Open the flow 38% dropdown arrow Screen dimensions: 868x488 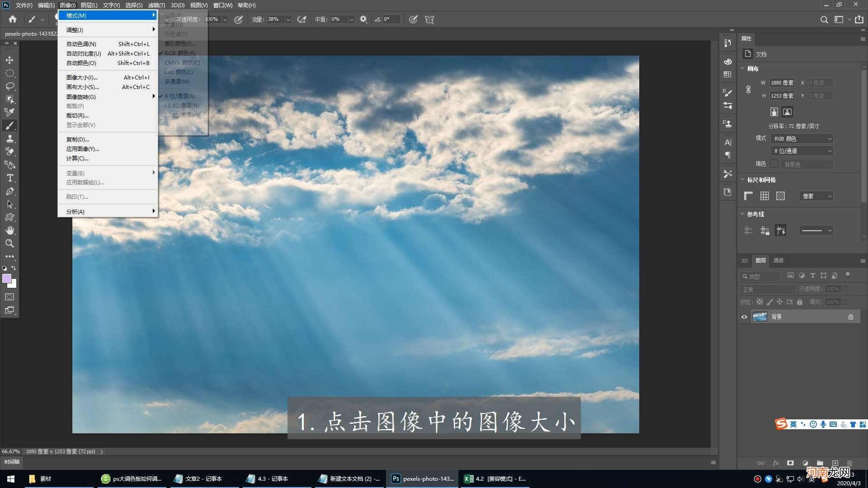[288, 19]
